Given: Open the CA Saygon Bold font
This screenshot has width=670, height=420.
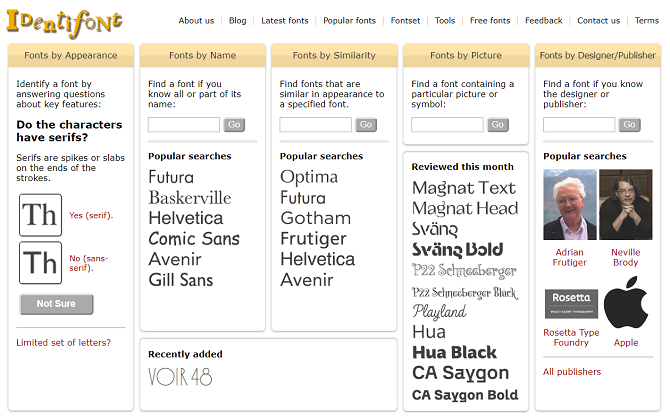Looking at the screenshot, I should click(x=465, y=395).
